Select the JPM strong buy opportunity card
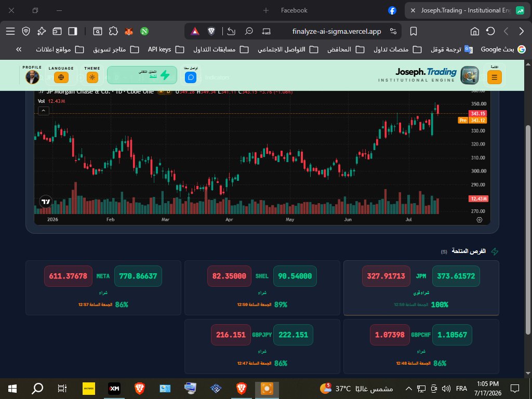 pyautogui.click(x=421, y=288)
